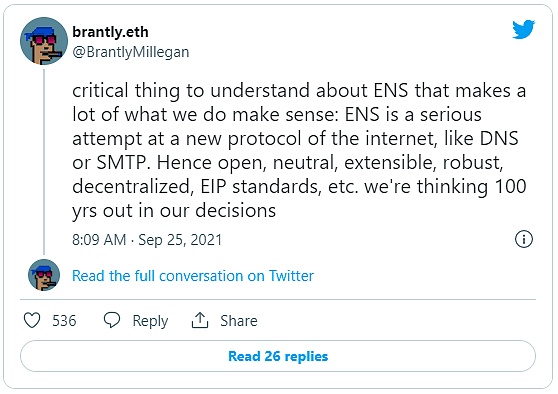The height and width of the screenshot is (394, 558).
Task: Click the vertical thread line between avatars
Action: tap(44, 162)
